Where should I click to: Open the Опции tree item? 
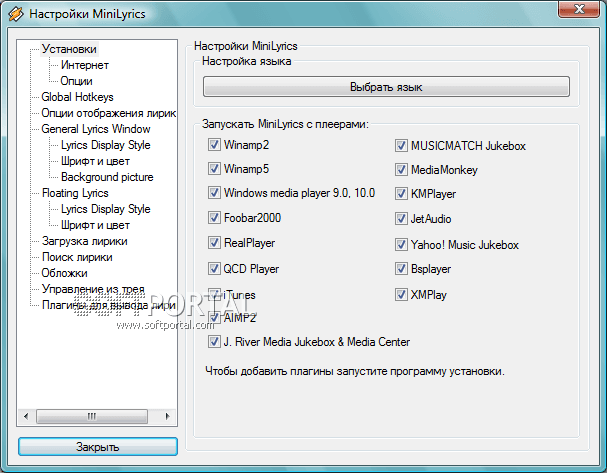click(x=76, y=81)
